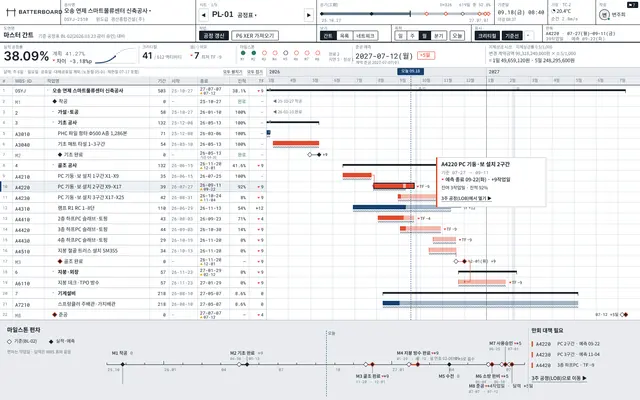Select the 골조 완료 milestone diamond in table
Image resolution: width=640 pixels, height=400 pixels.
tap(60, 261)
